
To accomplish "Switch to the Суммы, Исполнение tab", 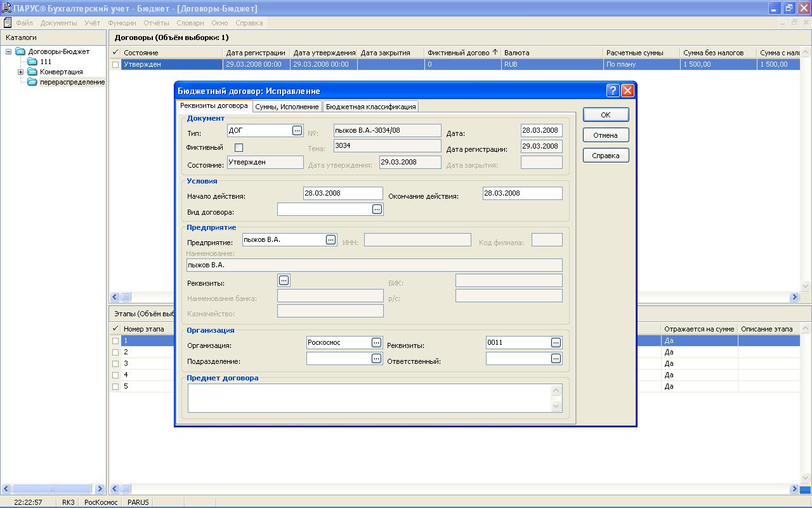I will click(x=287, y=107).
